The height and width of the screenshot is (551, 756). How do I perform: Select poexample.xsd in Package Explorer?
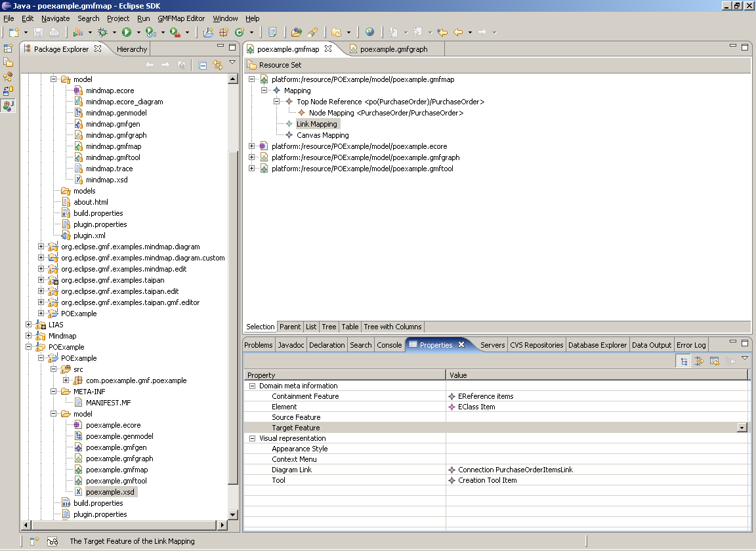click(110, 492)
